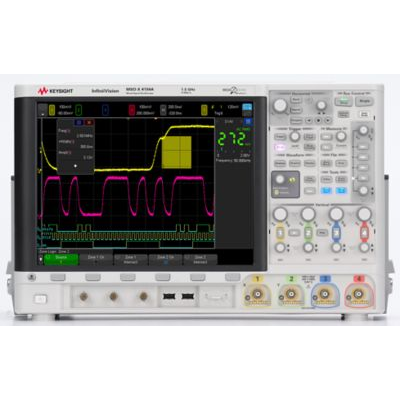This screenshot has width=400, height=400.
Task: Open the Zone 1 Intersect softkey menu
Action: pos(131,259)
